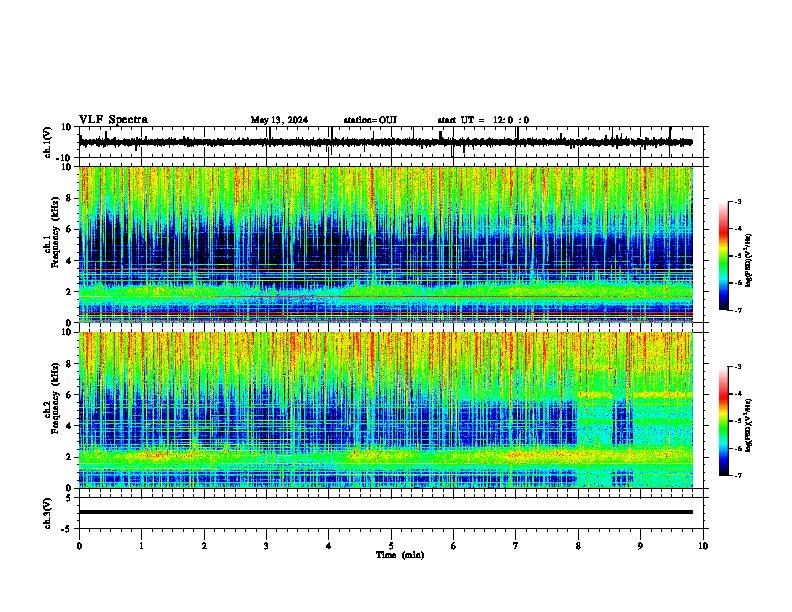Click the "VLF Spectra" plot title
Image resolution: width=792 pixels, height=612 pixels.
pyautogui.click(x=113, y=119)
